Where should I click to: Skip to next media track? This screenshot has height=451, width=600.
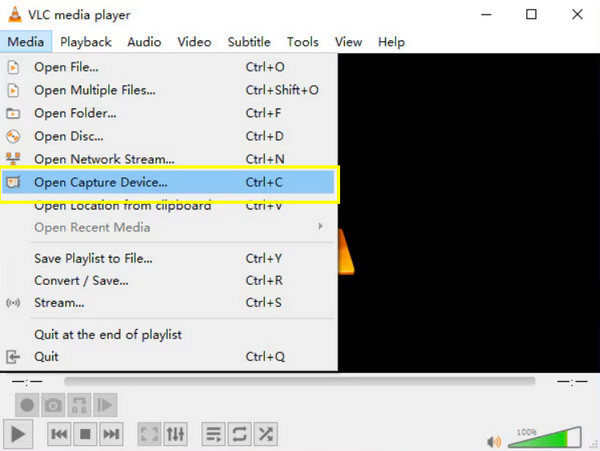click(x=111, y=434)
